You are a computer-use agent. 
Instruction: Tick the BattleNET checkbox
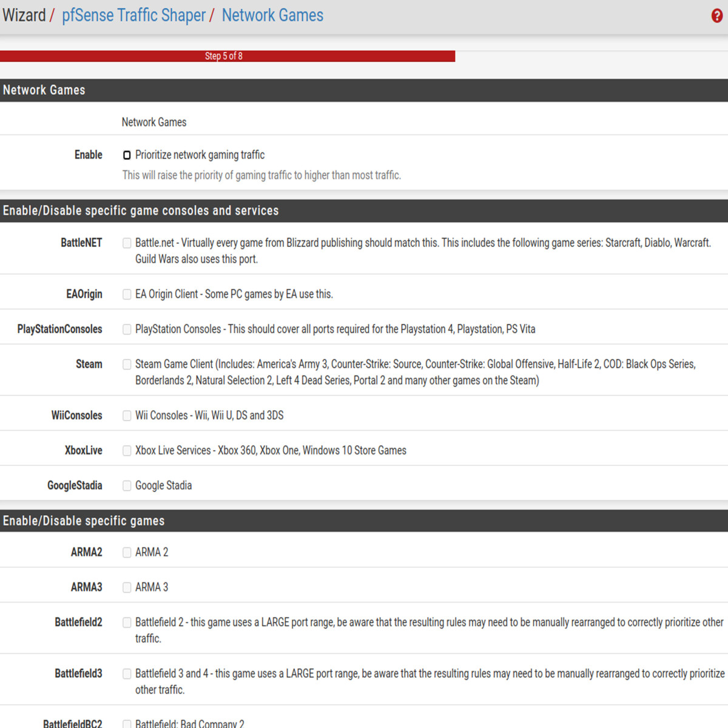click(x=127, y=243)
